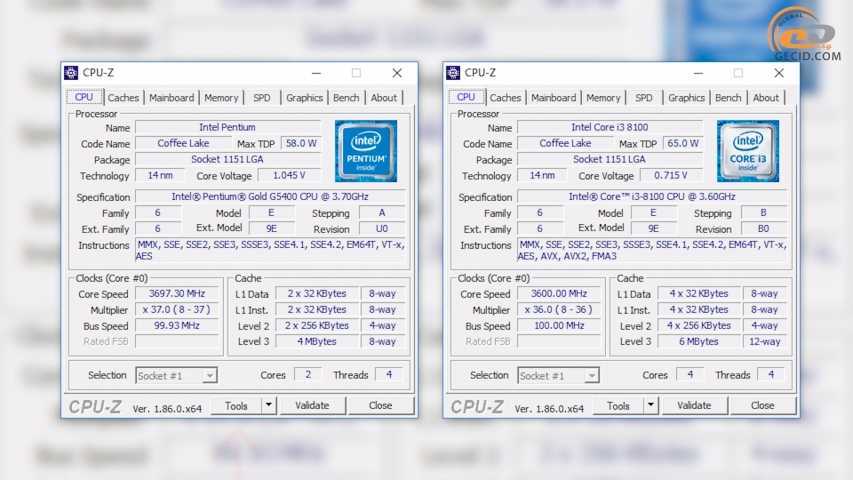Click Validate button in right CPU-Z window
Image resolution: width=853 pixels, height=480 pixels.
(694, 405)
